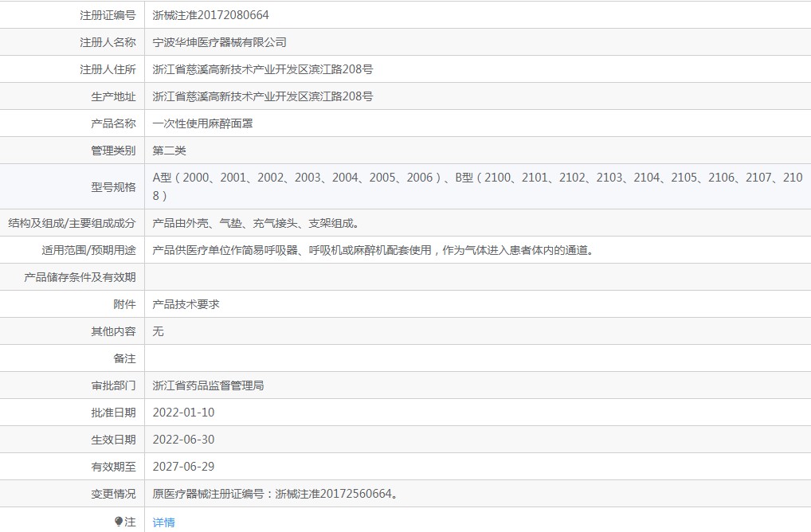Screen dimensions: 811x532
Task: Click the 附件 label
Action: pyautogui.click(x=124, y=304)
